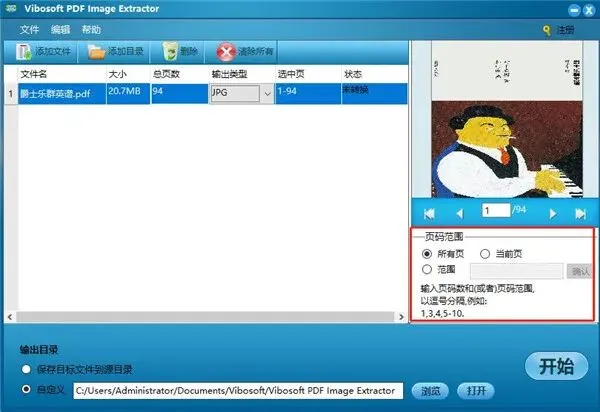Viewport: 600px width, 412px height.
Task: Click the 1-94 selected pages cell
Action: click(x=308, y=93)
